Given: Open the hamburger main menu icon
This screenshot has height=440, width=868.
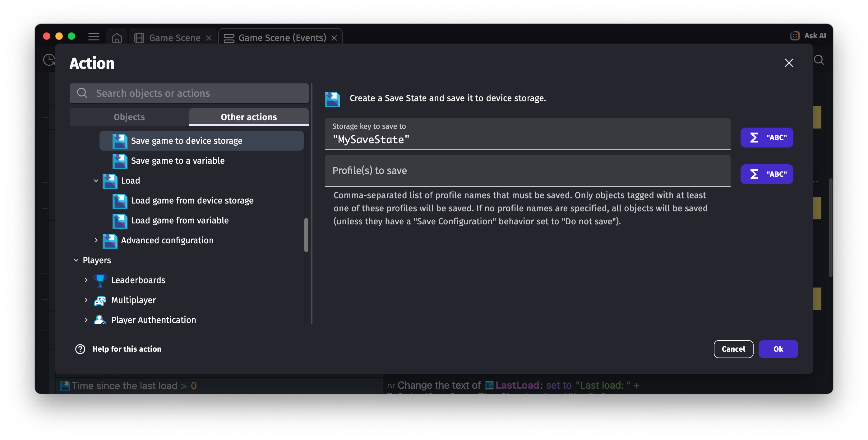Looking at the screenshot, I should point(94,37).
